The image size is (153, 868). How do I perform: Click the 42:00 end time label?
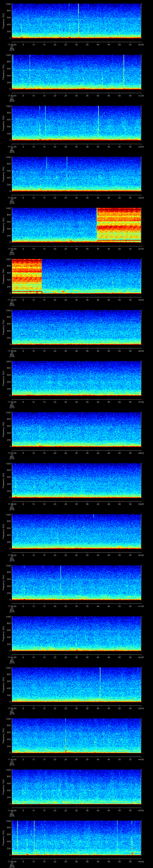coord(141,657)
